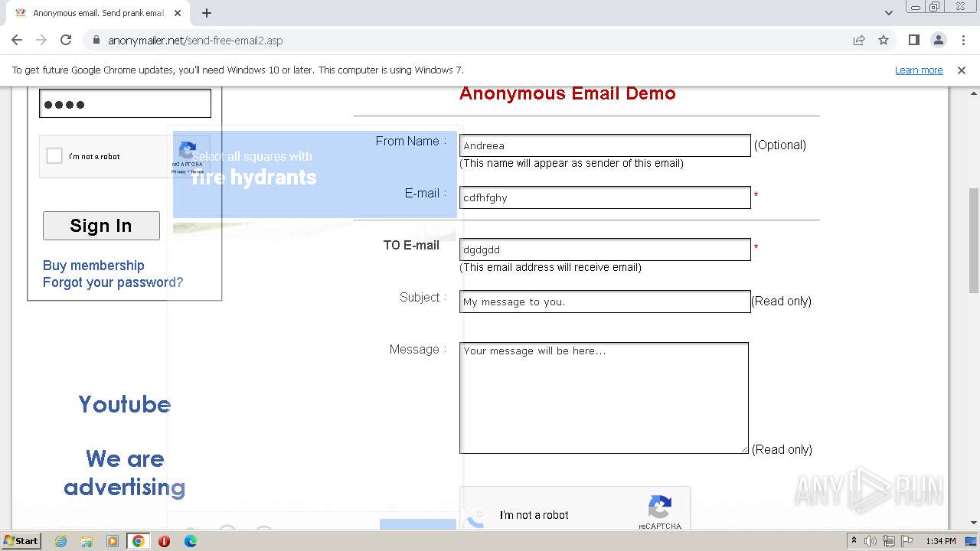This screenshot has width=980, height=551.
Task: Open the Forgot your password link
Action: tap(113, 282)
